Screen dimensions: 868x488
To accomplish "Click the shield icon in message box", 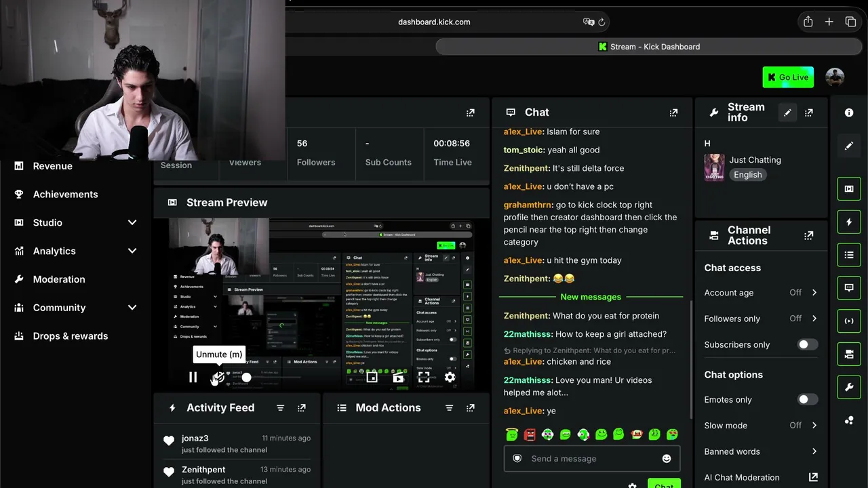I will coord(517,459).
